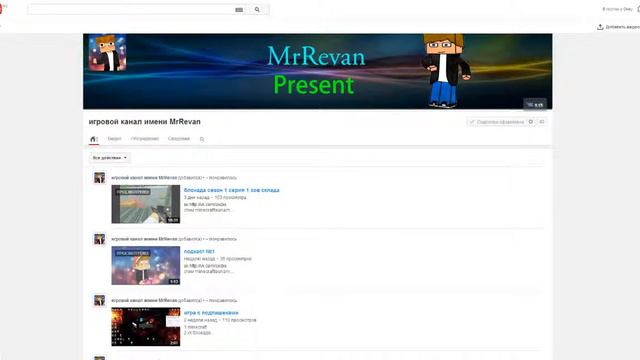Open the podcast №1 video thumbnail

146,265
